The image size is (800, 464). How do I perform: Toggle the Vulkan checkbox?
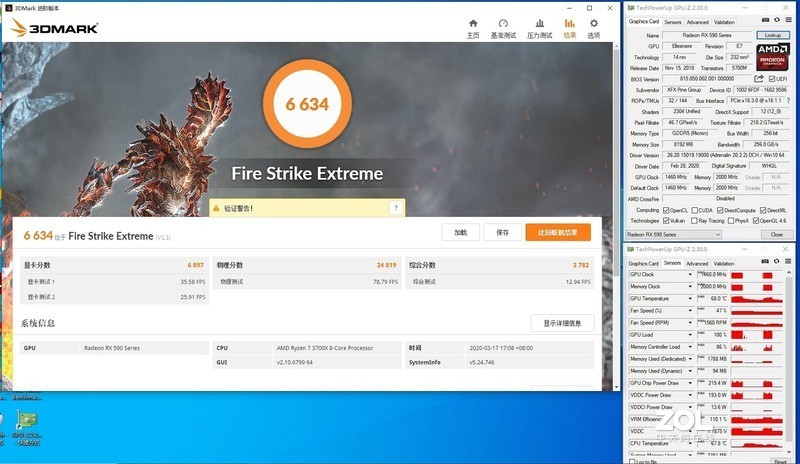(666, 221)
